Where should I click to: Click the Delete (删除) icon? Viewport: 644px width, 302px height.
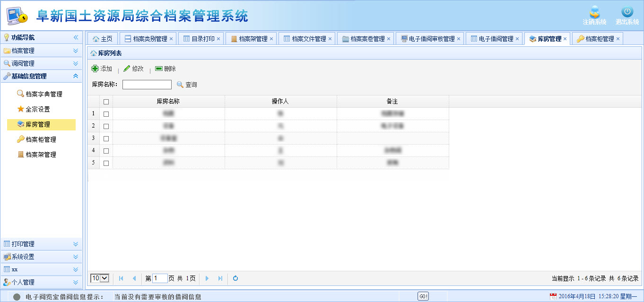coord(159,69)
